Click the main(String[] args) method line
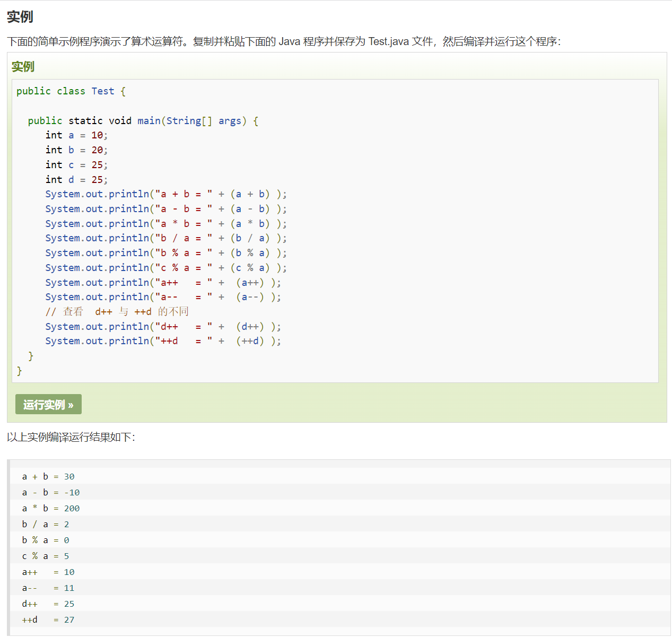 143,121
